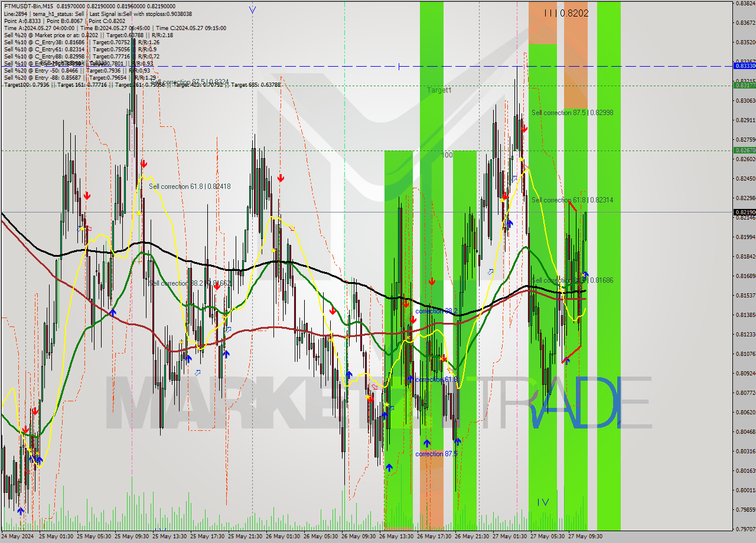Select the blue 'correction 38.2' label
This screenshot has width=756, height=543.
pyautogui.click(x=436, y=310)
